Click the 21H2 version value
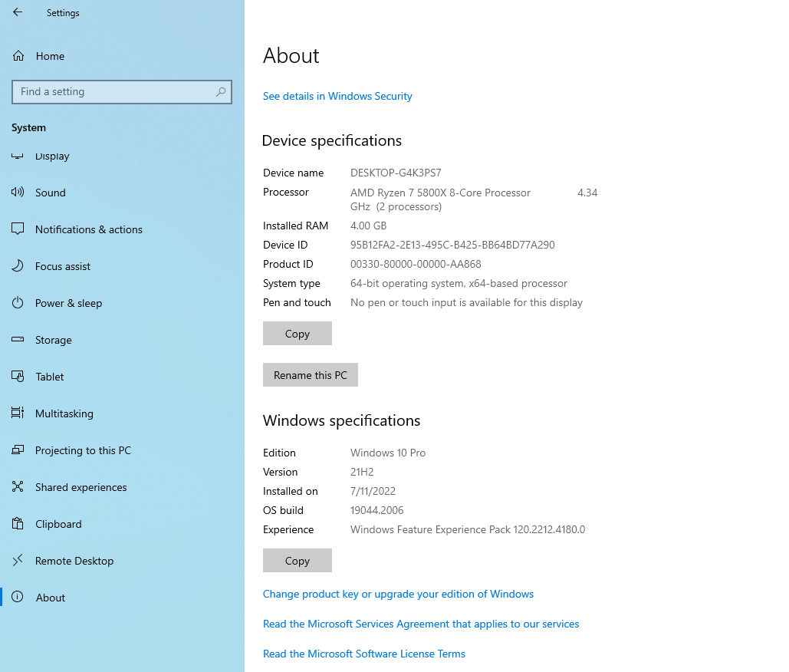This screenshot has width=789, height=672. 362,472
